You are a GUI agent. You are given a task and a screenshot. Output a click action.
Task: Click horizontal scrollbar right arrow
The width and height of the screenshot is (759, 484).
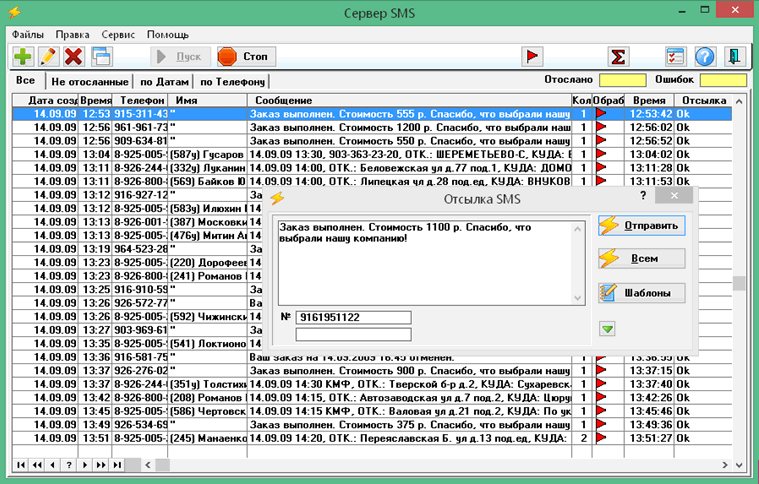coord(725,465)
